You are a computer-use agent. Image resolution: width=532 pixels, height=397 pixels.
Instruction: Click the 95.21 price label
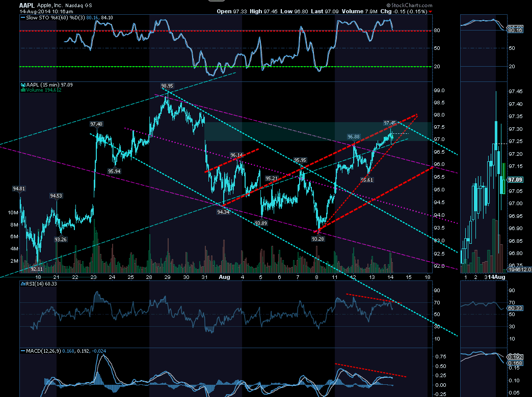pyautogui.click(x=272, y=178)
